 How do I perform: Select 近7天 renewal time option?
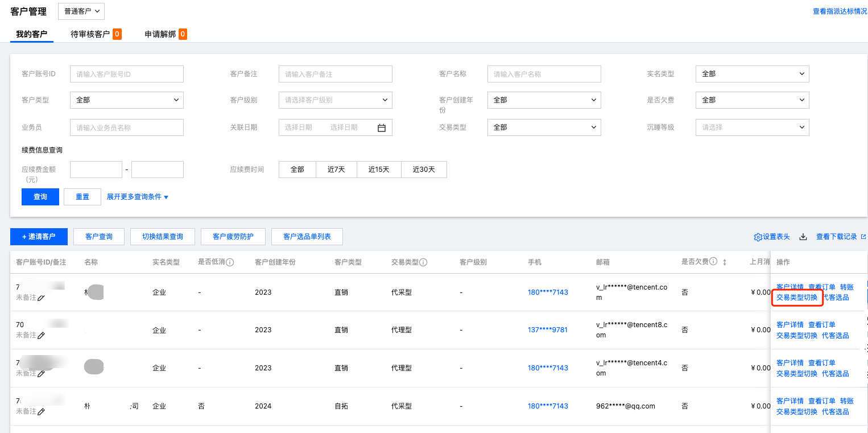[x=336, y=170]
